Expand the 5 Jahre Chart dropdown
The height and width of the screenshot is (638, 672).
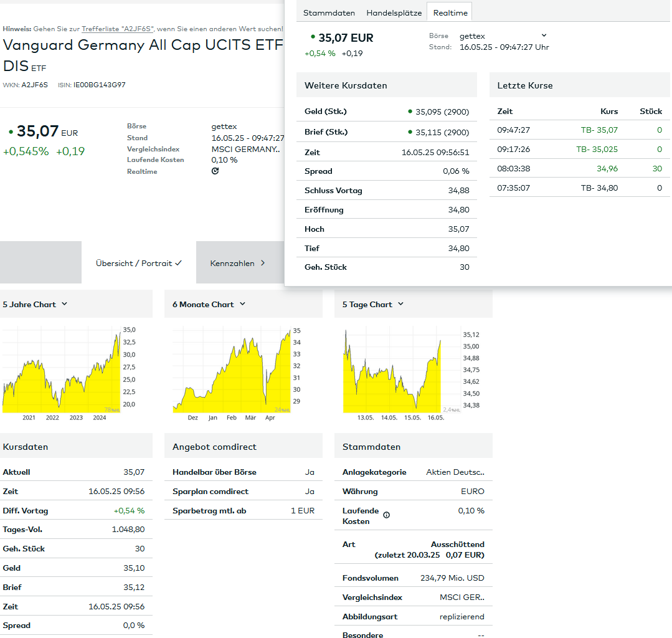point(35,304)
